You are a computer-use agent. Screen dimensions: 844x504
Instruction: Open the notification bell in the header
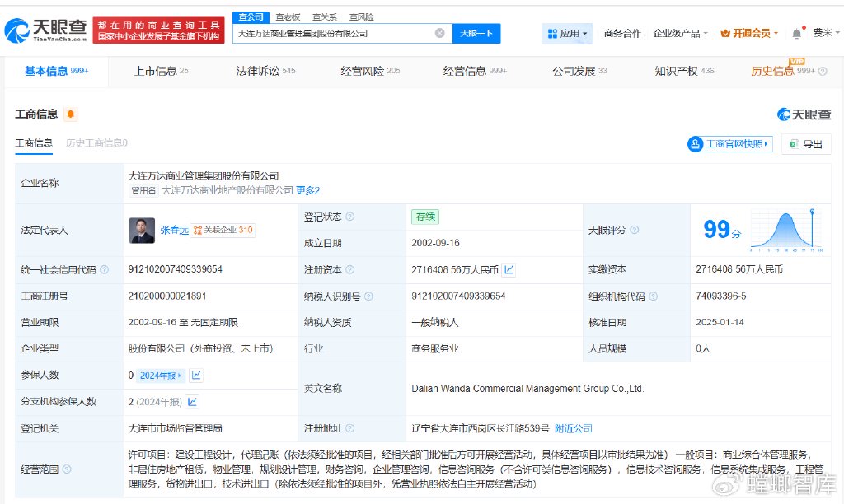796,33
